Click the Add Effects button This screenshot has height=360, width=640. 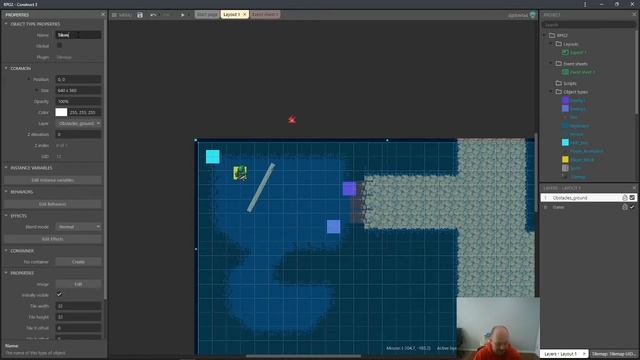[x=53, y=239]
